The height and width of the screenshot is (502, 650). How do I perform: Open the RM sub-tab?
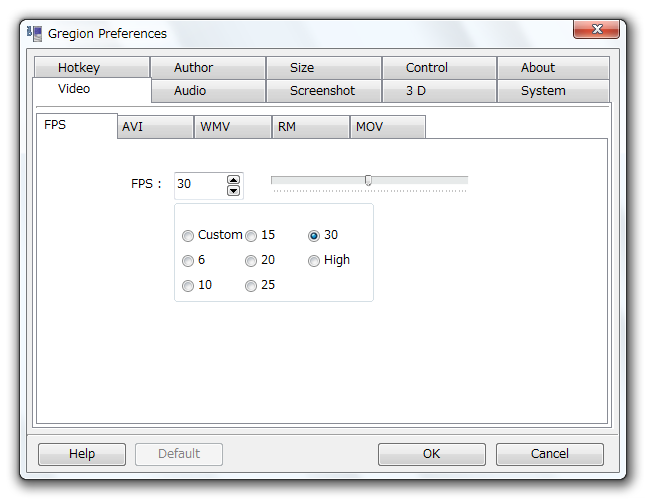310,127
